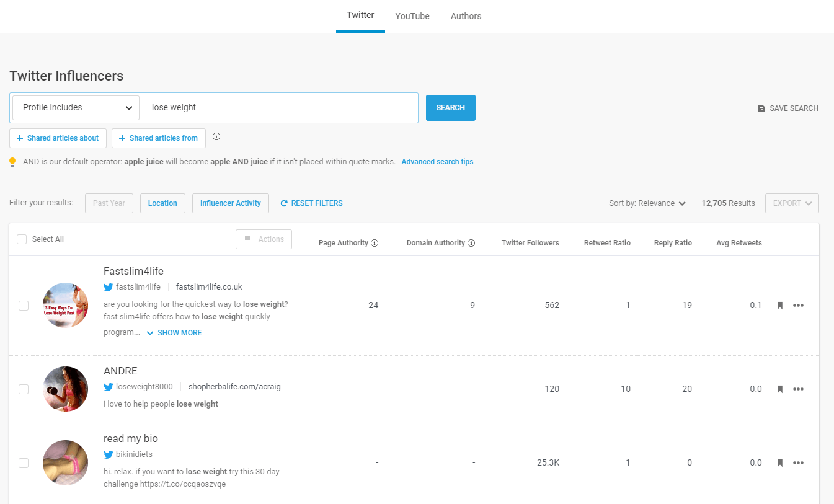
Task: Switch to the Twitter tab
Action: click(x=360, y=15)
